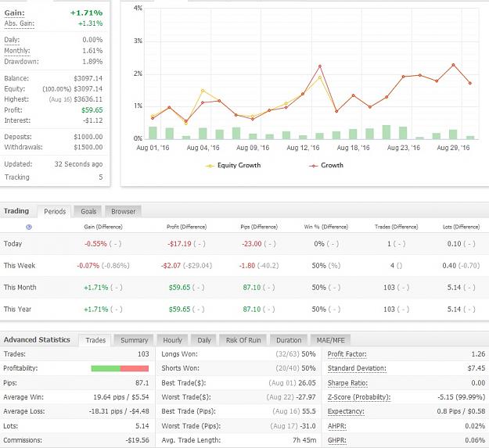Viewport: 489px width, 448px height.
Task: Select the Today row label
Action: pos(13,244)
